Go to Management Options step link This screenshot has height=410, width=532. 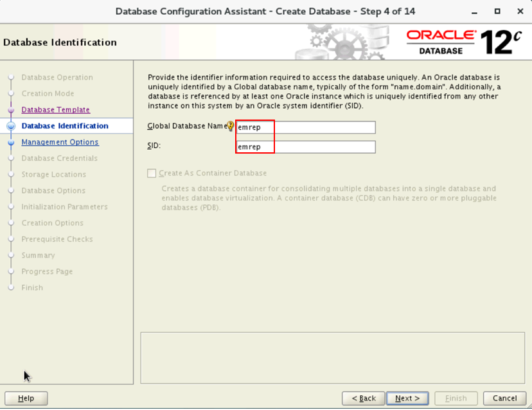(60, 142)
